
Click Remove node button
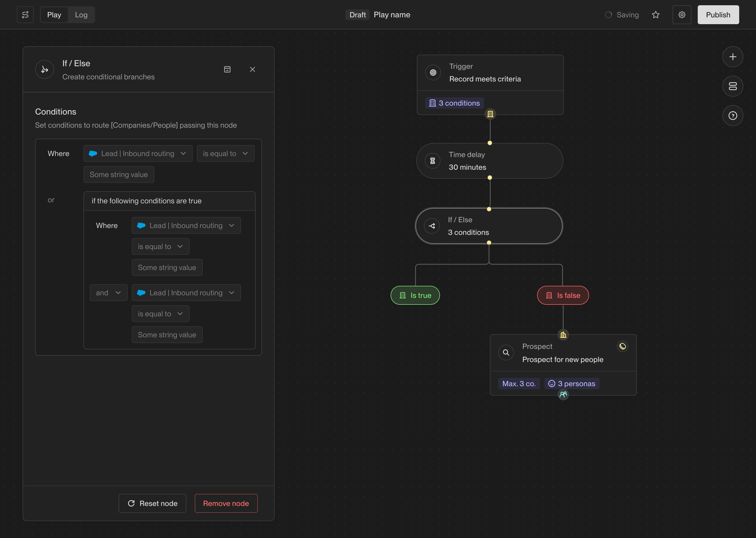click(226, 503)
